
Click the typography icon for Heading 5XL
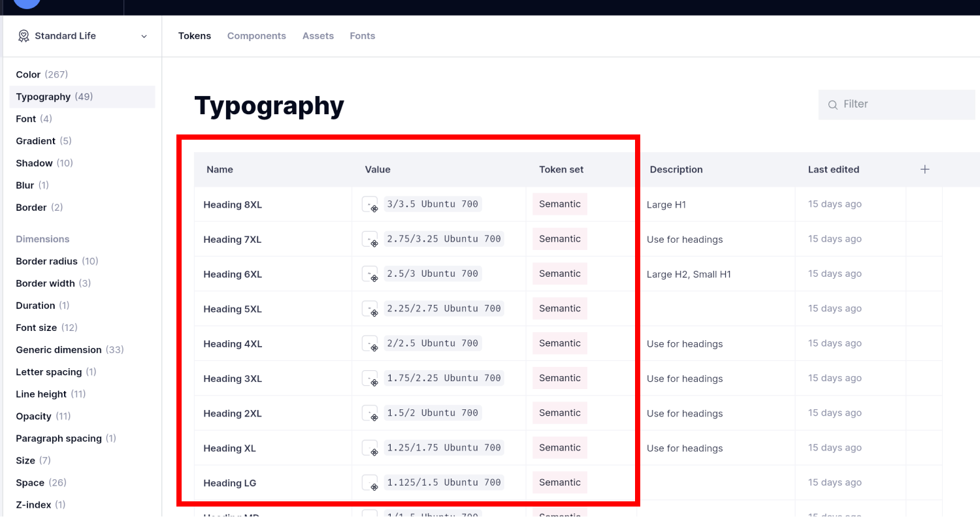pos(370,309)
